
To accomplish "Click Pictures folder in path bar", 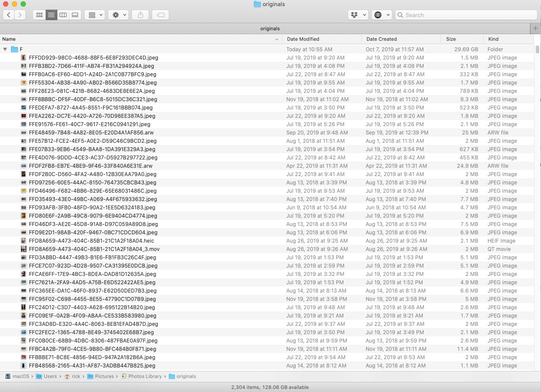I will [x=100, y=376].
